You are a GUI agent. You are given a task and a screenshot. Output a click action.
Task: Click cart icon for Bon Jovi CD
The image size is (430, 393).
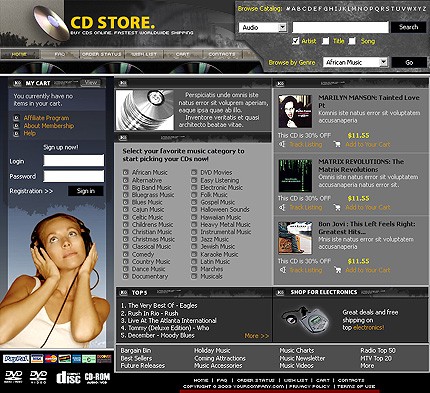[337, 270]
